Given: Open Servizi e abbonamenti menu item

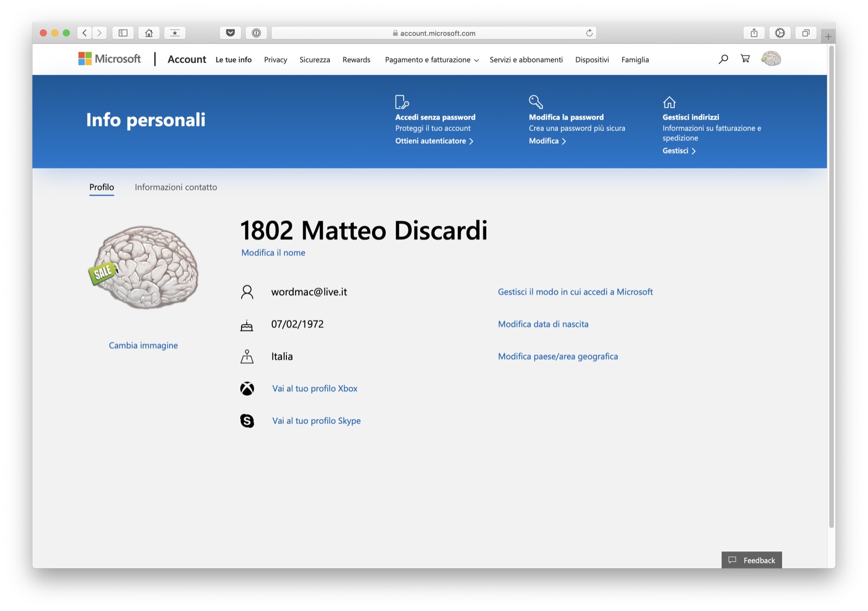Looking at the screenshot, I should (526, 60).
